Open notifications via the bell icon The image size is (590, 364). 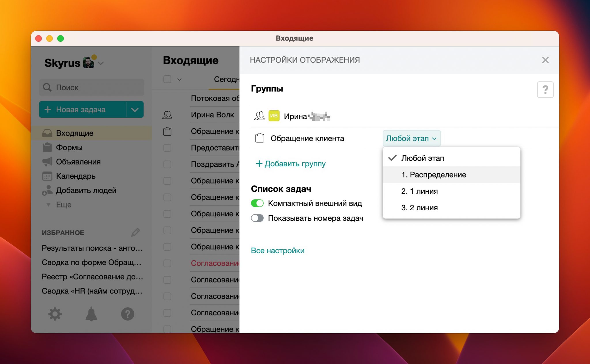tap(91, 314)
